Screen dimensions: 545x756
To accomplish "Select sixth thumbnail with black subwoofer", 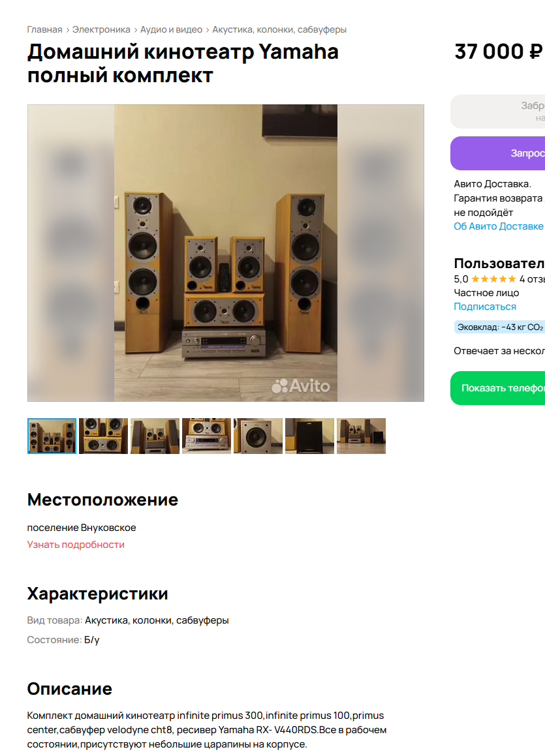I will click(x=309, y=436).
